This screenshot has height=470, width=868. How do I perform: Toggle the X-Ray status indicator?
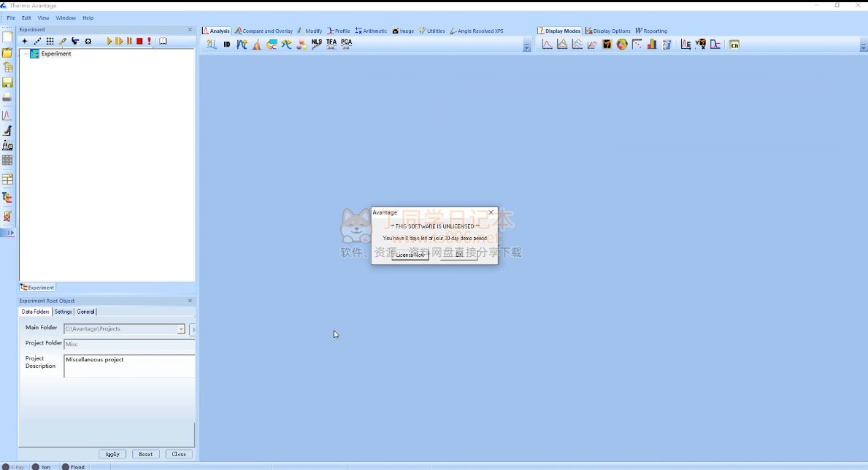[14, 466]
